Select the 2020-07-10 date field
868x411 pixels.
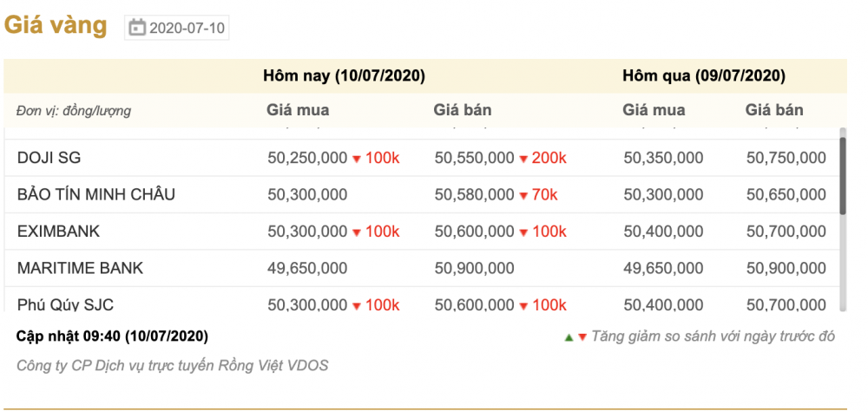click(x=176, y=28)
